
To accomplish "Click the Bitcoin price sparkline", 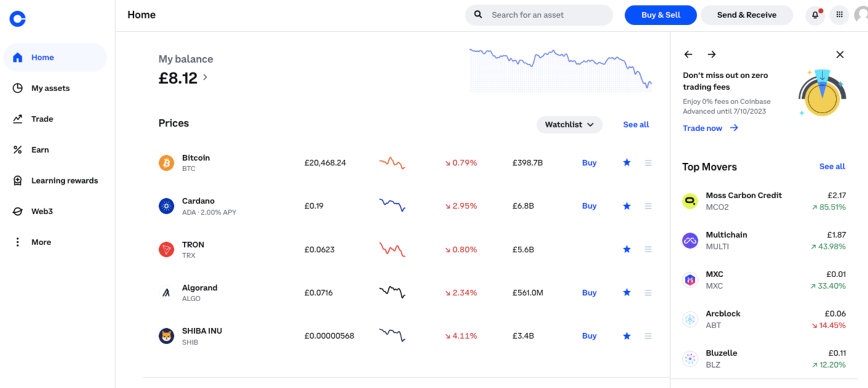I will click(x=392, y=163).
